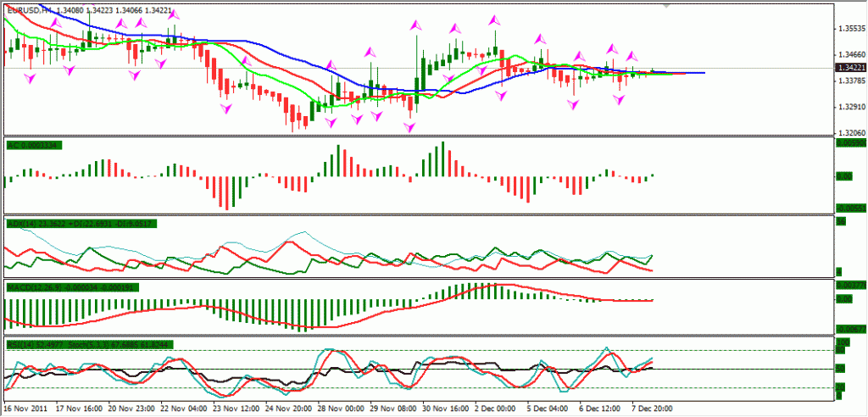This screenshot has width=868, height=417.
Task: Click the 5 Dec 04:00 time label
Action: coord(547,409)
